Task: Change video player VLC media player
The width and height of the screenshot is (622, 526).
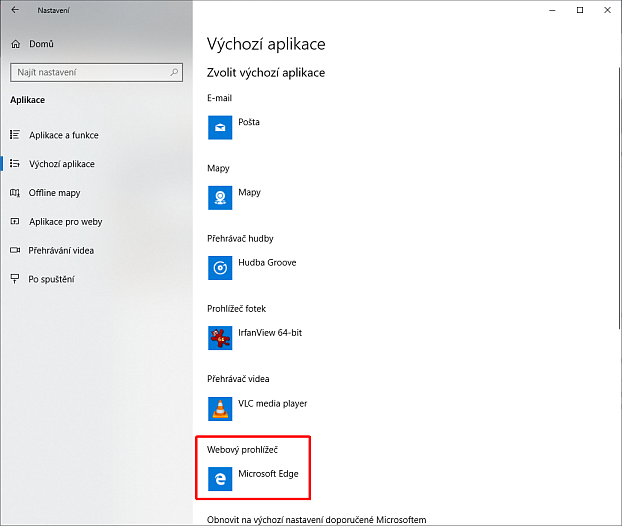Action: point(273,403)
